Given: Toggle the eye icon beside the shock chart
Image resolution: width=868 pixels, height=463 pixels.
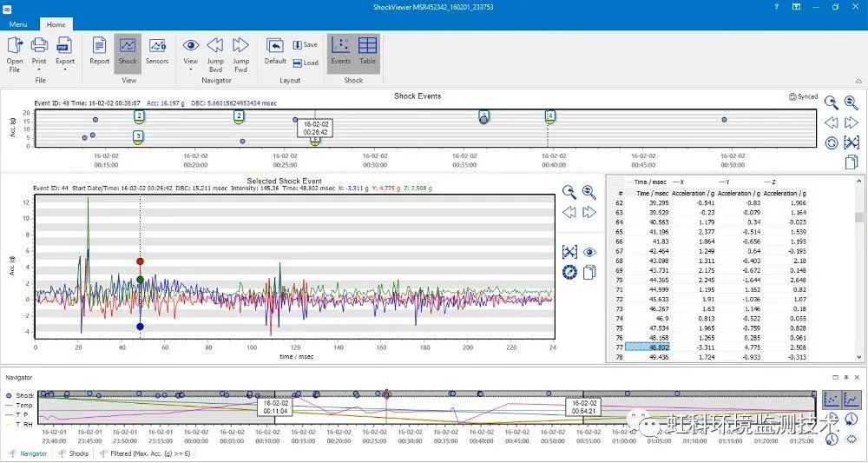Looking at the screenshot, I should (x=590, y=252).
